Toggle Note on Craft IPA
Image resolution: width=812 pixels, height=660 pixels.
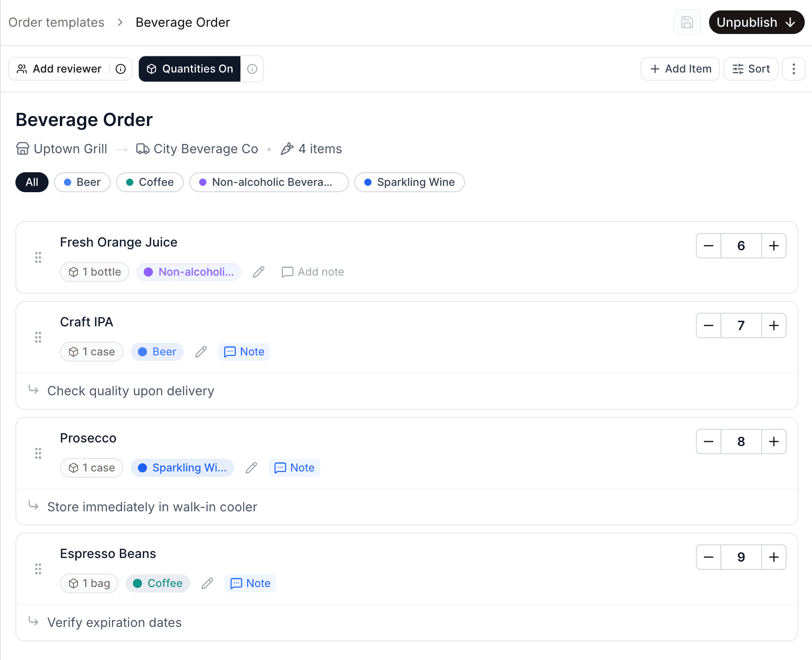coord(244,352)
